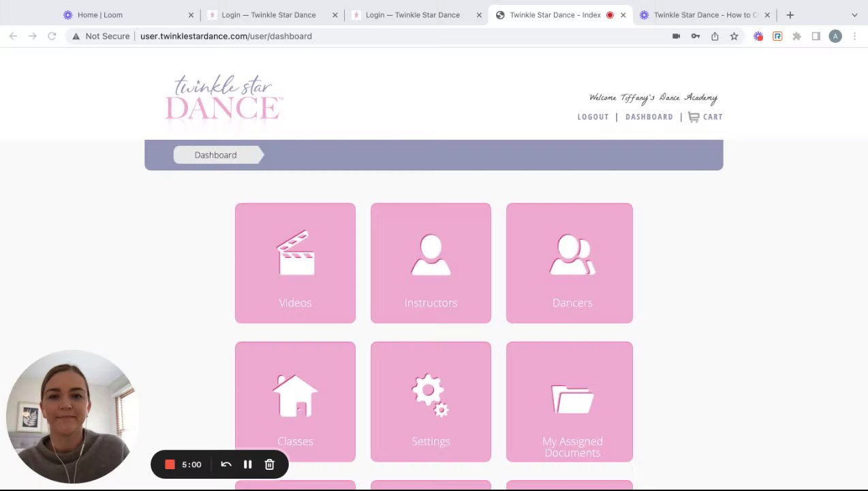Screen dimensions: 868x491
Task: Open the Loom extension icon
Action: click(758, 36)
